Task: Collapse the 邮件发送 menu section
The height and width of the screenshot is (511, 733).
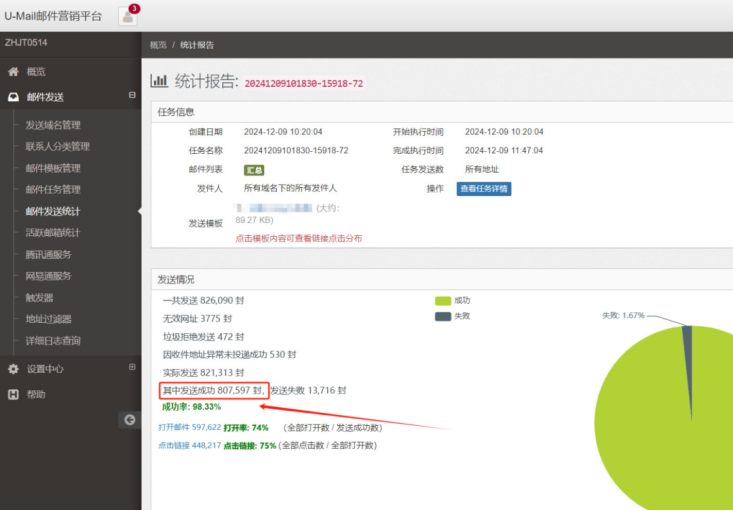Action: tap(132, 95)
